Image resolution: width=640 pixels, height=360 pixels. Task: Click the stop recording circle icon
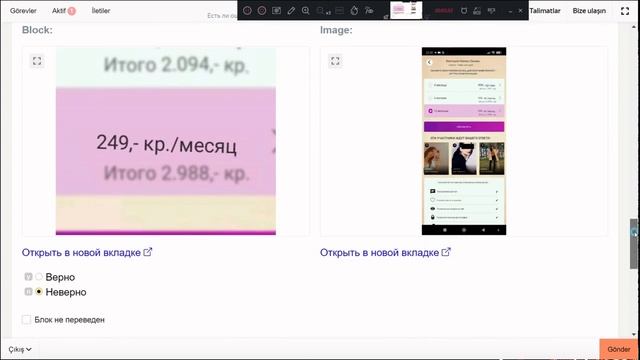pos(262,11)
